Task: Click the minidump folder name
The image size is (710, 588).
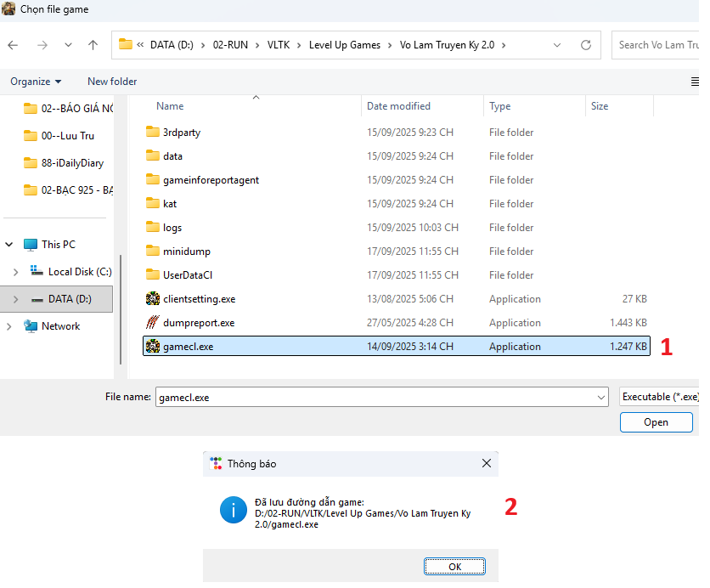Action: coord(187,252)
